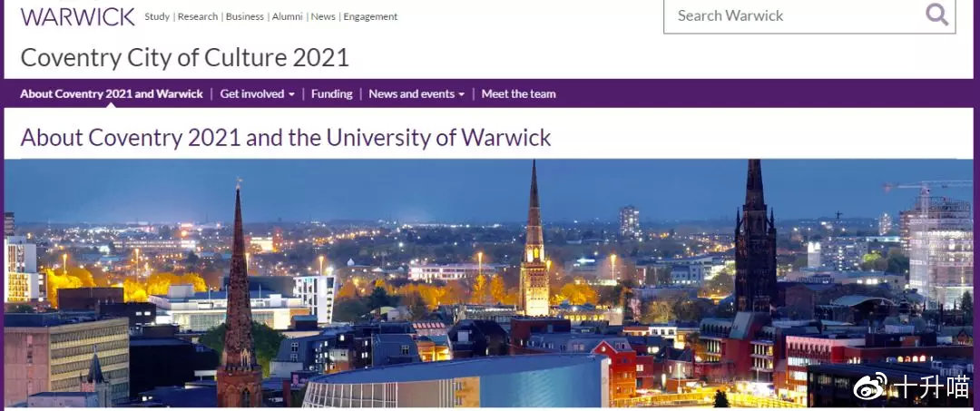This screenshot has width=980, height=411.
Task: Expand the Get involved dropdown arrow
Action: pyautogui.click(x=291, y=95)
